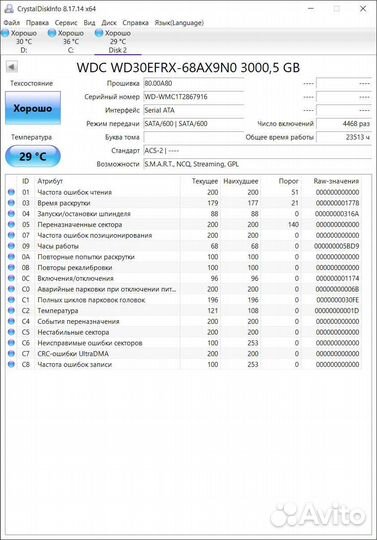Image resolution: width=377 pixels, height=540 pixels.
Task: Select the Время раскрутки row
Action: (x=184, y=203)
